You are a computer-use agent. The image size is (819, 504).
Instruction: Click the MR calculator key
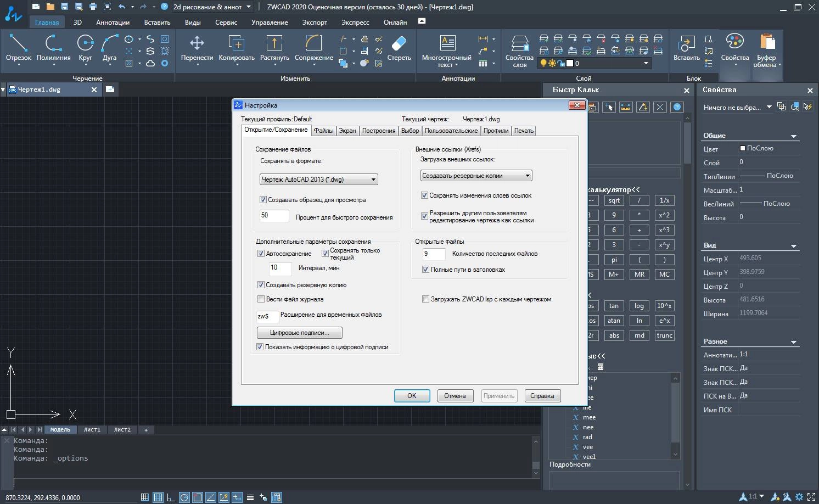coord(639,274)
